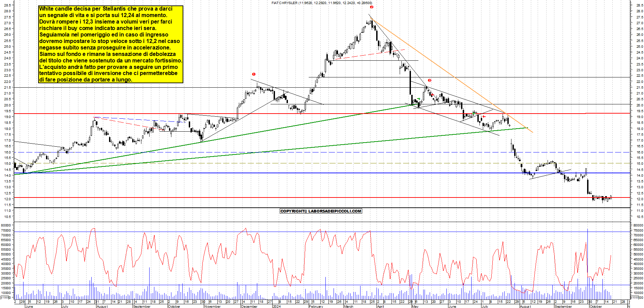Click 14.0 on the right price axis
The height and width of the screenshot is (308, 644).
coord(640,175)
